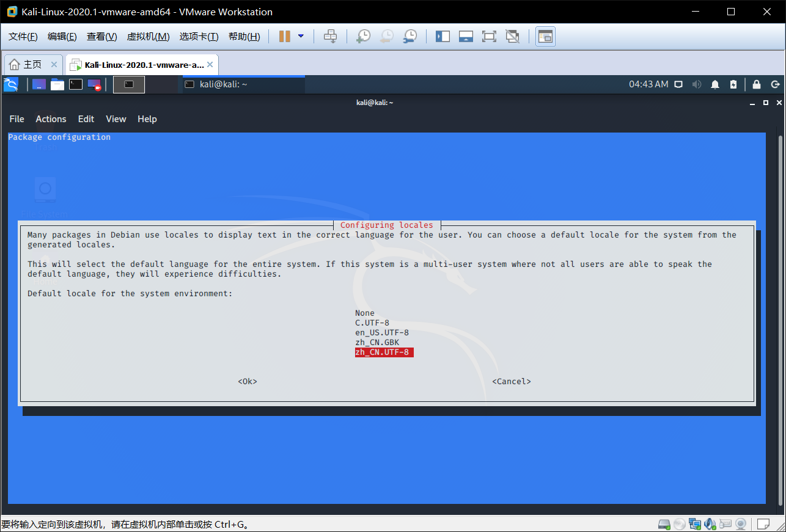Viewport: 786px width, 532px height.
Task: Open the terminal View menu
Action: (x=116, y=119)
